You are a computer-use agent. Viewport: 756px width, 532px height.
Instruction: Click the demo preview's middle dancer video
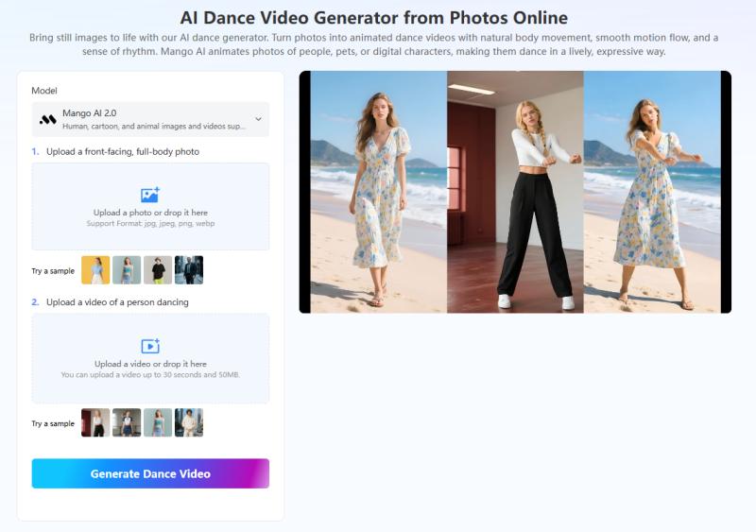pyautogui.click(x=515, y=192)
